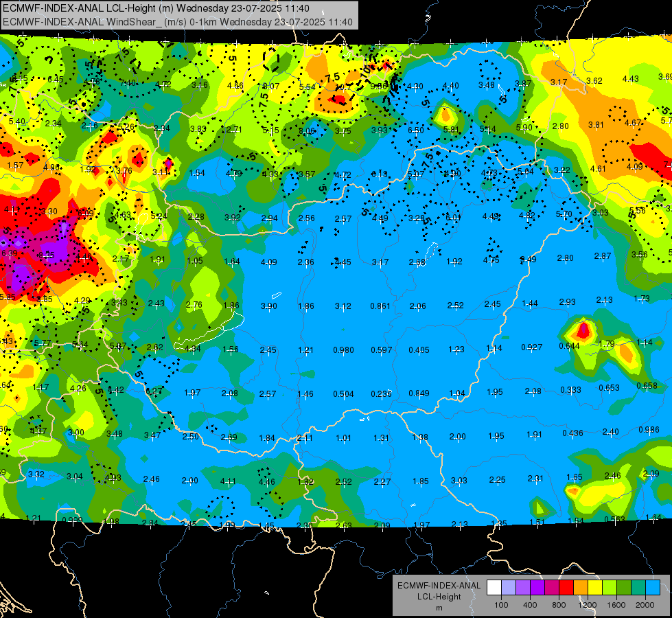Click the wind shear value 1.05
The height and width of the screenshot is (618, 672).
click(x=195, y=261)
